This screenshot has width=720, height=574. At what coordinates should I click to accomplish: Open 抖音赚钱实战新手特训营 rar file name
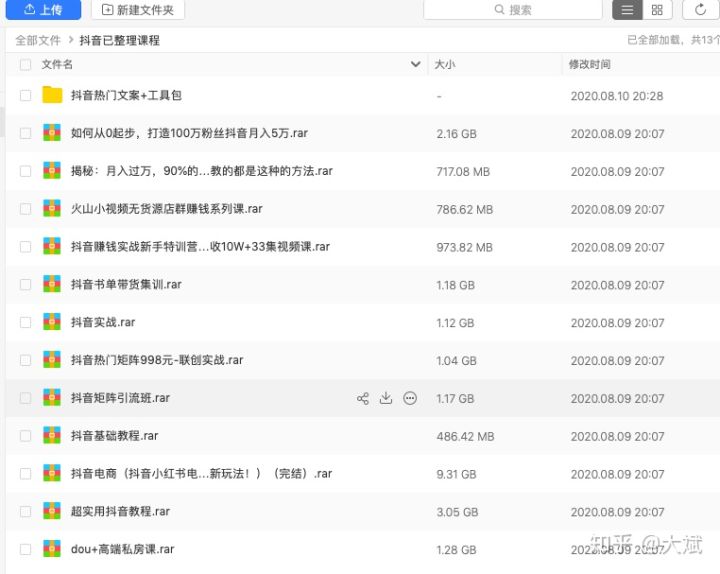(200, 247)
